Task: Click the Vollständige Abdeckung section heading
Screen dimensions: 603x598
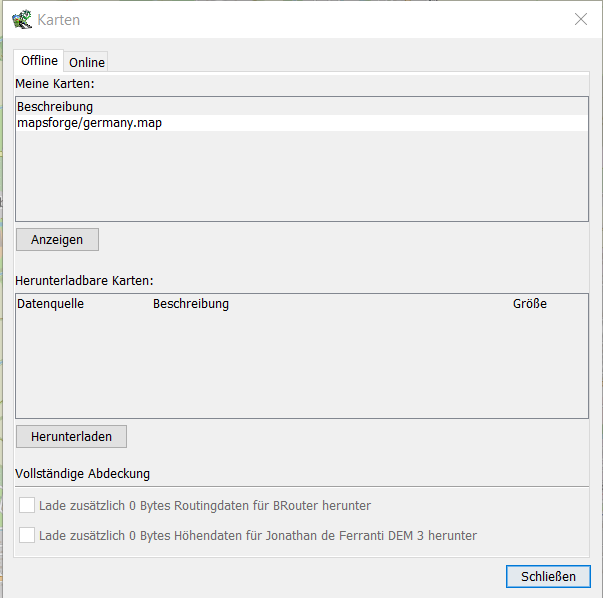Action: point(83,474)
